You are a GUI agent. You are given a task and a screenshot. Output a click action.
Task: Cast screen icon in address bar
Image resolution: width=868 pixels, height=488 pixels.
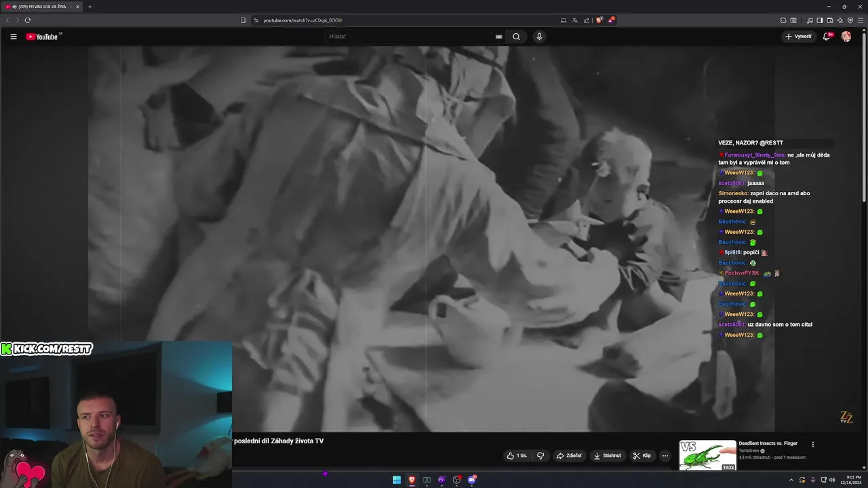point(564,20)
